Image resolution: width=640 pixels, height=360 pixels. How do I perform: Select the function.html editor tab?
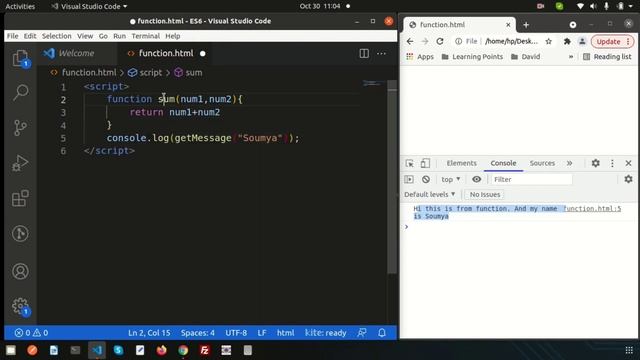coord(166,53)
